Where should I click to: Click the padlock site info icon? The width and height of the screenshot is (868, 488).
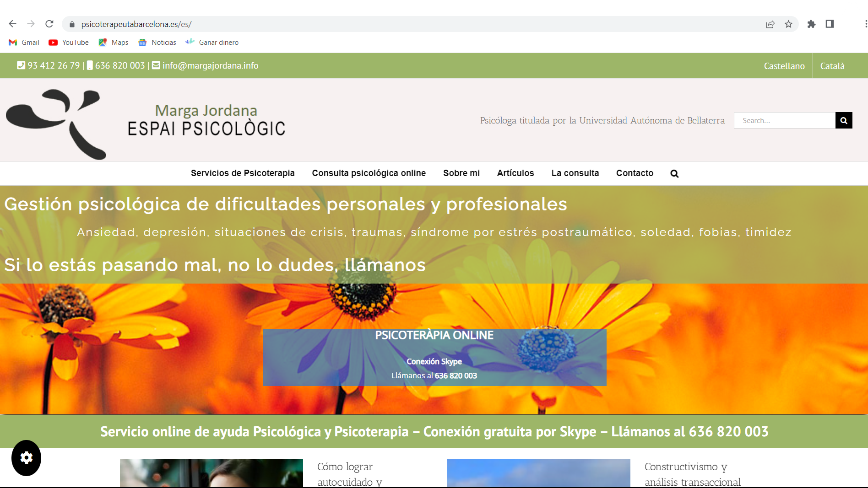72,24
